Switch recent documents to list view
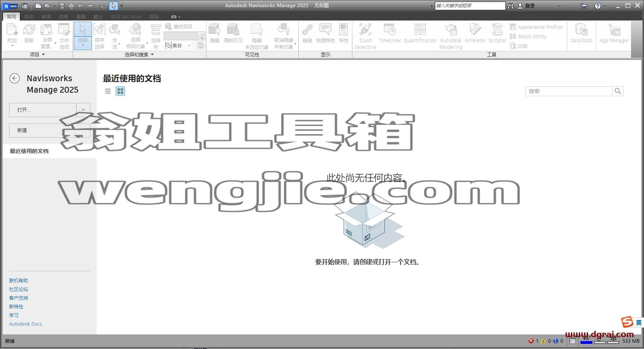 click(x=108, y=91)
